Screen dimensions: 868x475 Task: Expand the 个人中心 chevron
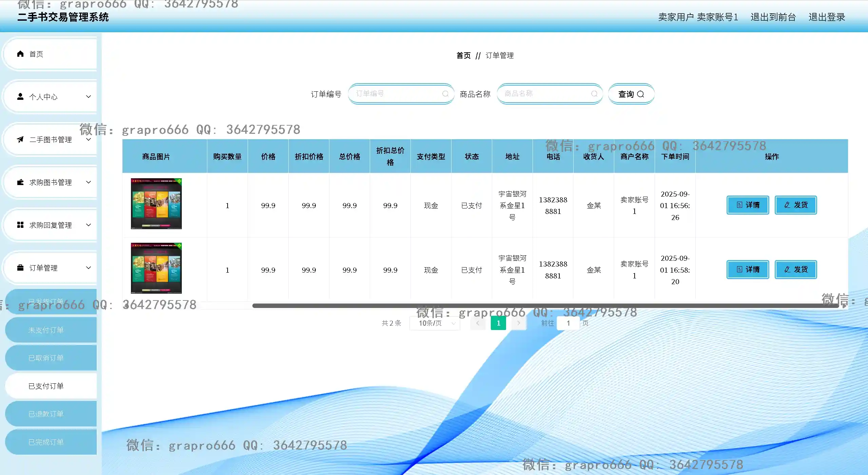point(89,97)
